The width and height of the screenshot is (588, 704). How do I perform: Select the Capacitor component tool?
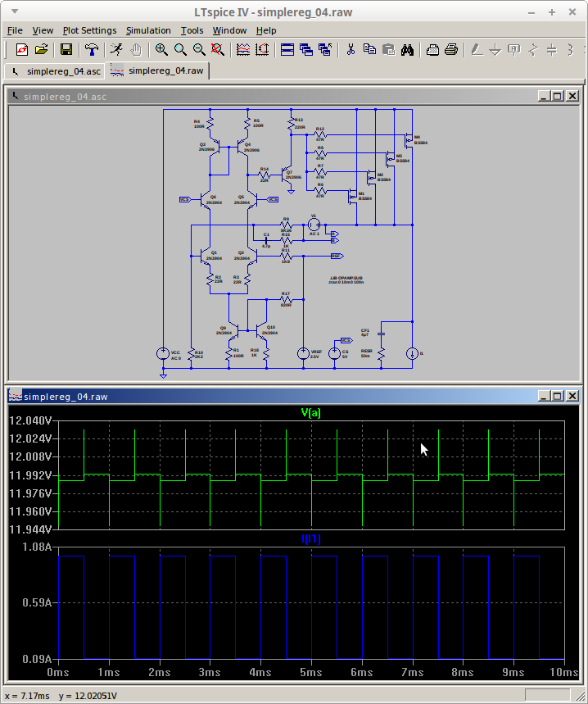click(x=552, y=49)
